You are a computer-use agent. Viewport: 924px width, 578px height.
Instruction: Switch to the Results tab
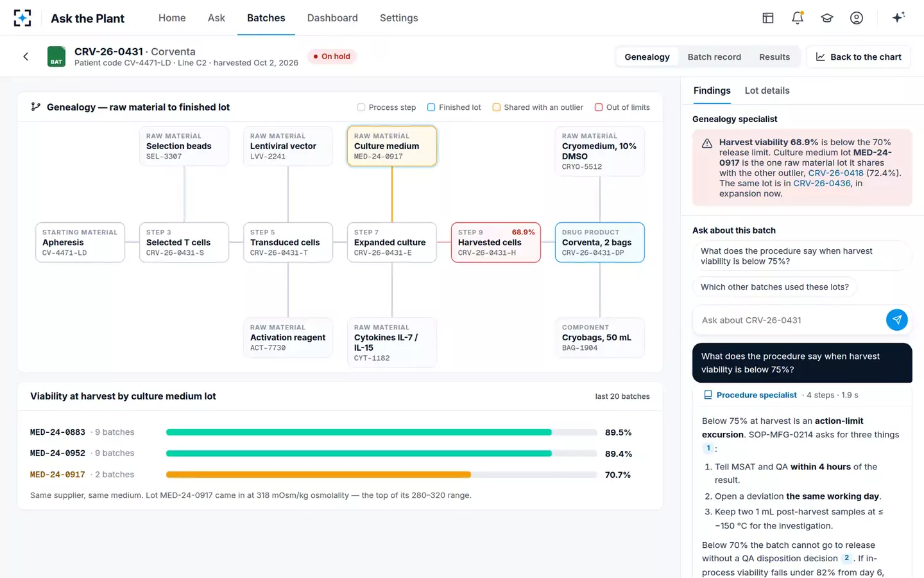pyautogui.click(x=774, y=57)
